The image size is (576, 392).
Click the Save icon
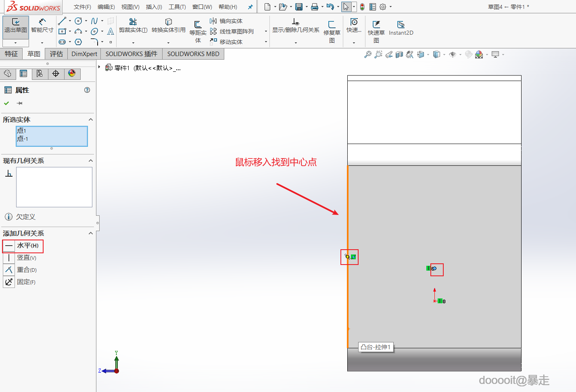click(x=299, y=7)
